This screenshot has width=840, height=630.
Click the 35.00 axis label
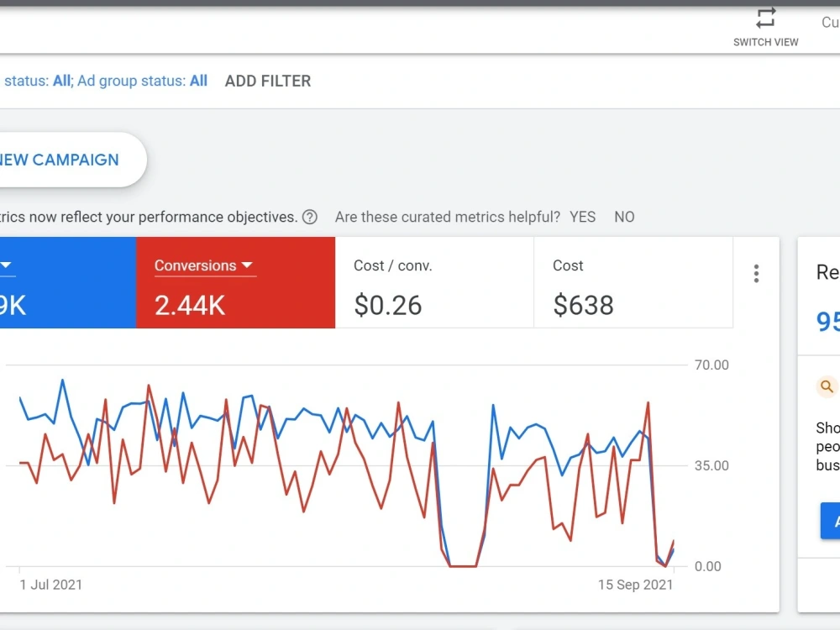click(711, 465)
